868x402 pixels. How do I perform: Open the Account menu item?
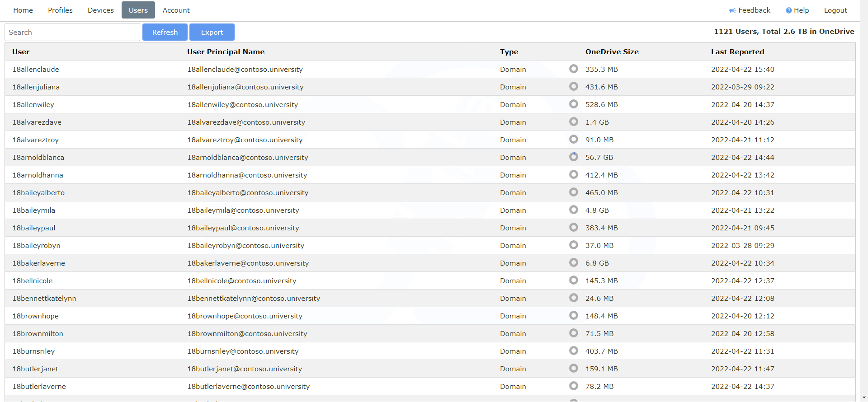point(176,10)
